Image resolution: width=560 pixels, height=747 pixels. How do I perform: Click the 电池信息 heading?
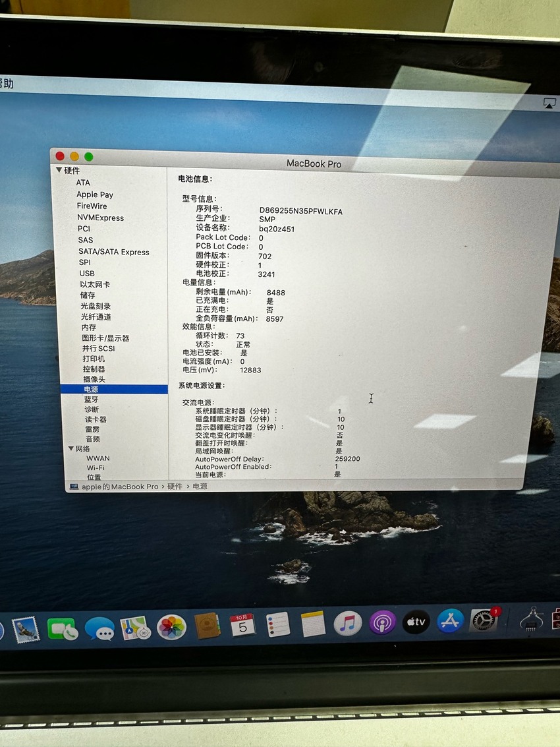[x=195, y=179]
